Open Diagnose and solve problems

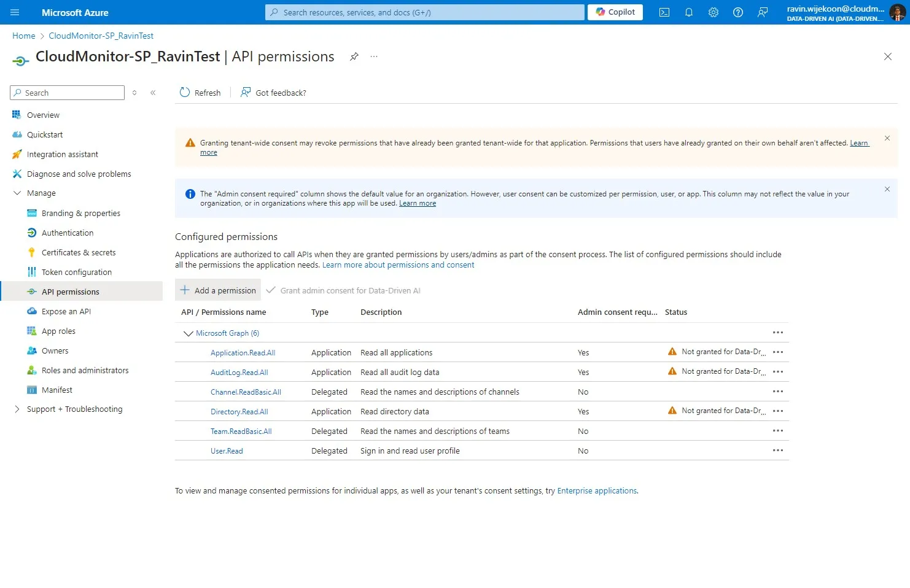(79, 174)
